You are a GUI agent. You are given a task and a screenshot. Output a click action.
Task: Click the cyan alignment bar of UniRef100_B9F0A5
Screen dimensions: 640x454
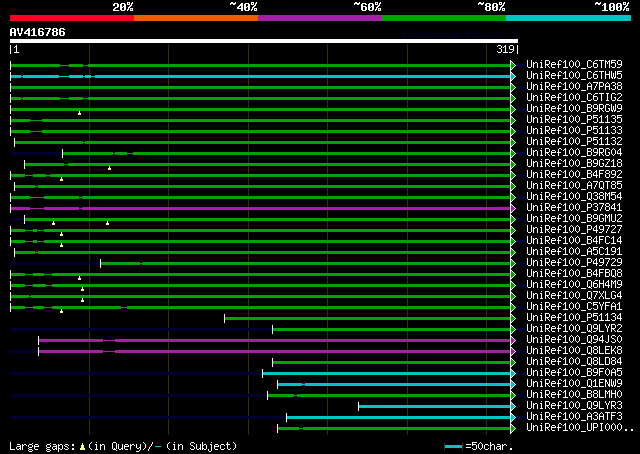[387, 373]
